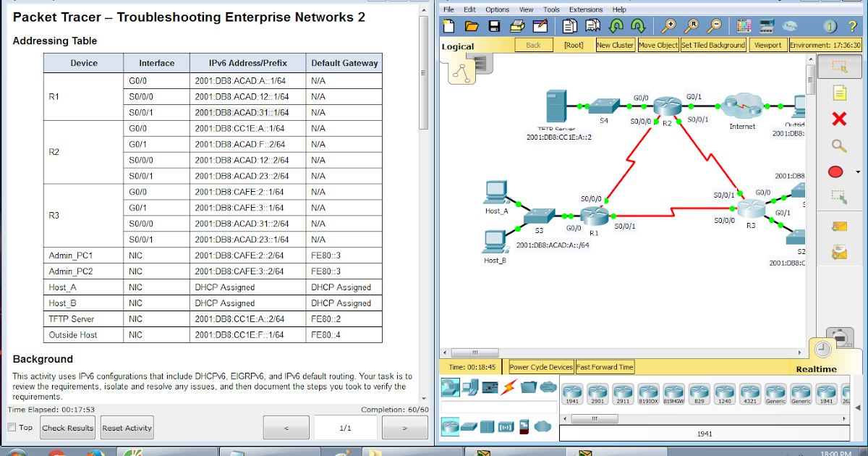Save the network file
This screenshot has height=456, width=868.
click(495, 27)
